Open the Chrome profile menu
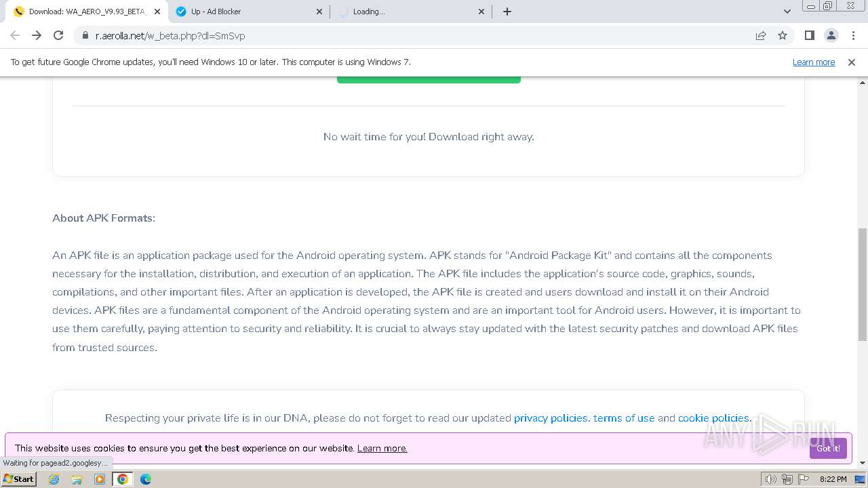 (x=831, y=35)
